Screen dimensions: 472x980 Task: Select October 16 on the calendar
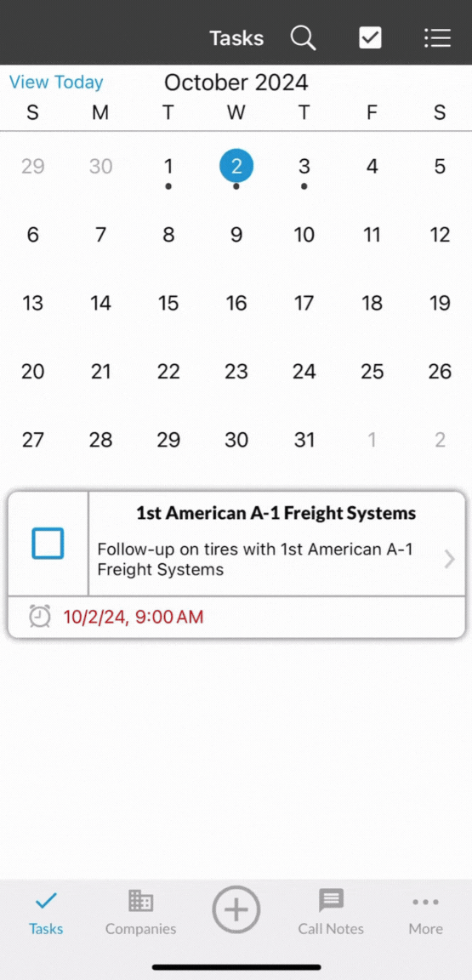point(236,303)
